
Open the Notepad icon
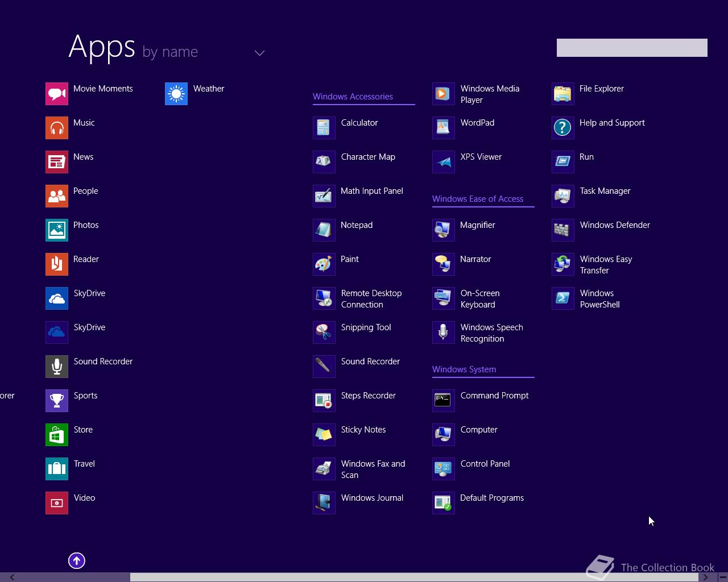[x=324, y=230]
